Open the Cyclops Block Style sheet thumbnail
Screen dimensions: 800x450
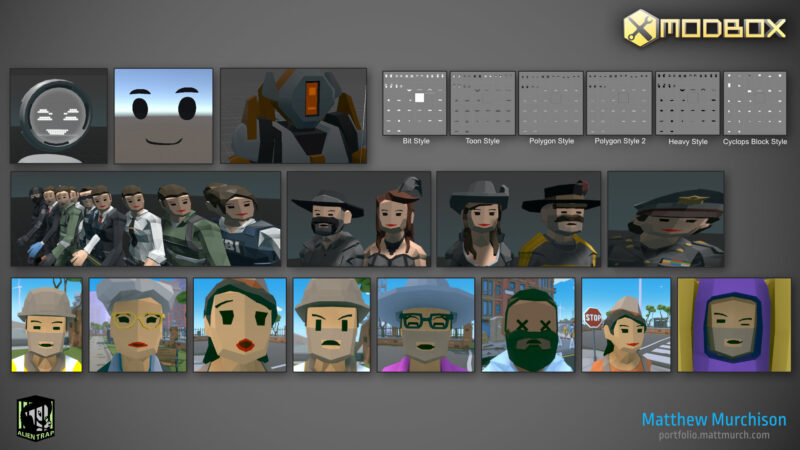tap(755, 103)
